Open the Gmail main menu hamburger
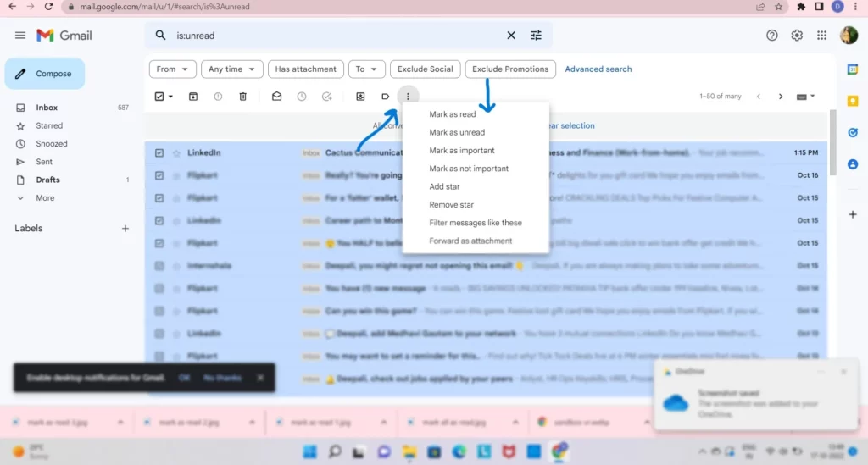Viewport: 868px width, 465px height. pos(20,36)
